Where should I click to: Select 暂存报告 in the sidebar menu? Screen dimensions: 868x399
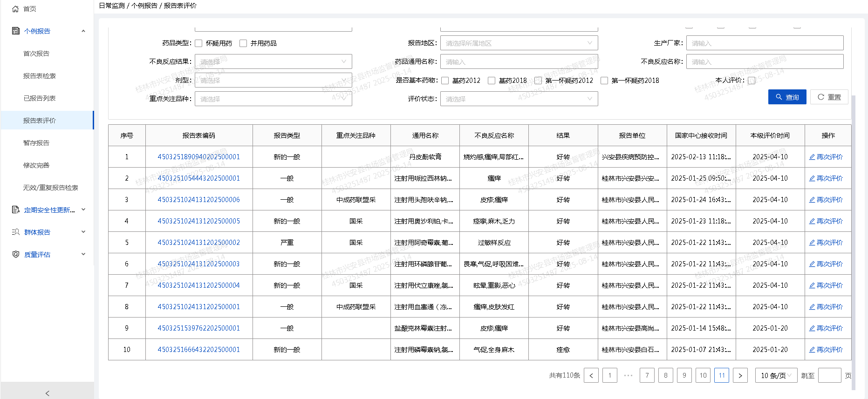tap(36, 143)
